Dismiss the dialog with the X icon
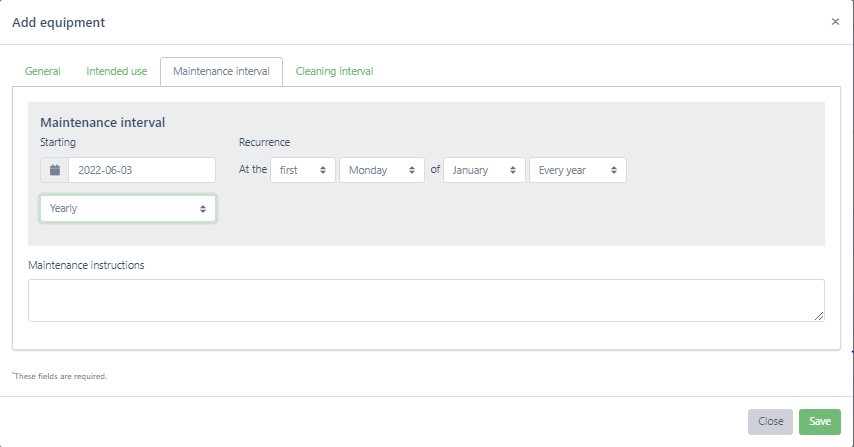This screenshot has height=447, width=854. 835,21
